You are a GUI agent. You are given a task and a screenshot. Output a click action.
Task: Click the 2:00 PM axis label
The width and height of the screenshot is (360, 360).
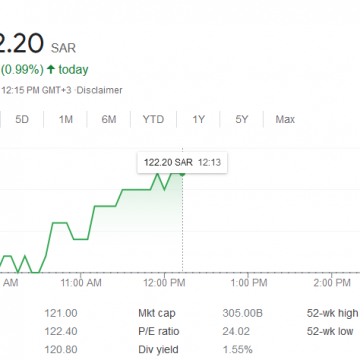332,283
